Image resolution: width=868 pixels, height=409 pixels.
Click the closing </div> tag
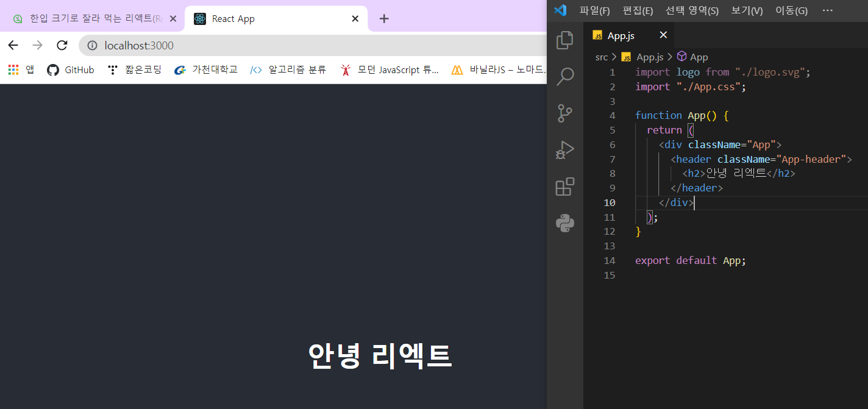[x=676, y=202]
